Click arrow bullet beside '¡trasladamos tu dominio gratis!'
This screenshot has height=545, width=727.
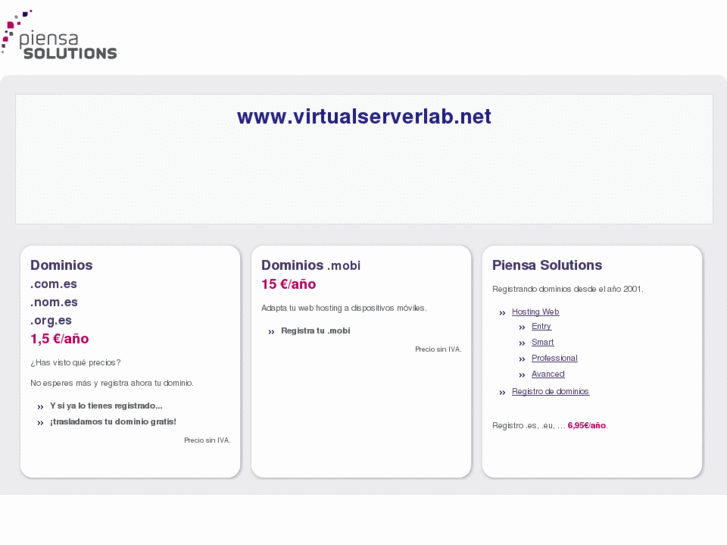[40, 423]
